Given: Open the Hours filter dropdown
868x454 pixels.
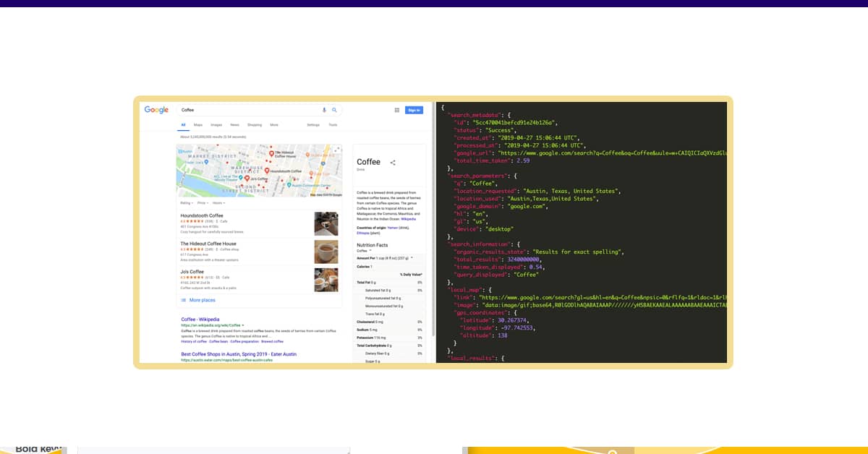Looking at the screenshot, I should pos(218,203).
